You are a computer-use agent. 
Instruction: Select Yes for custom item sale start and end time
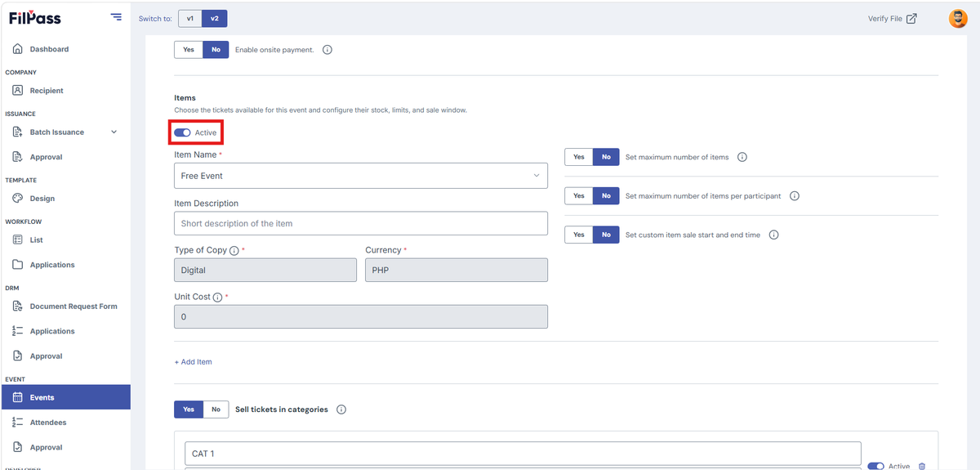pyautogui.click(x=579, y=235)
